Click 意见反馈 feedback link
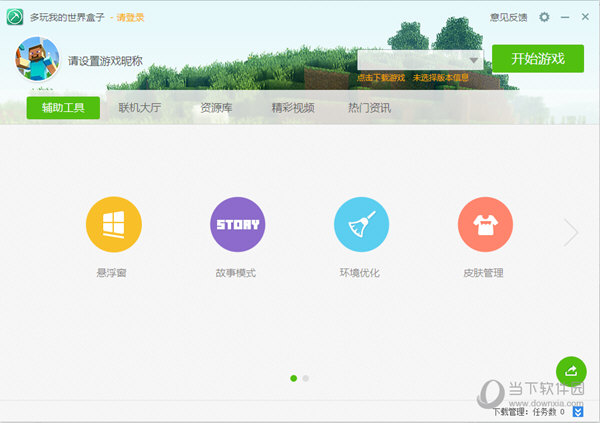Screen dimensions: 600x423 point(509,17)
